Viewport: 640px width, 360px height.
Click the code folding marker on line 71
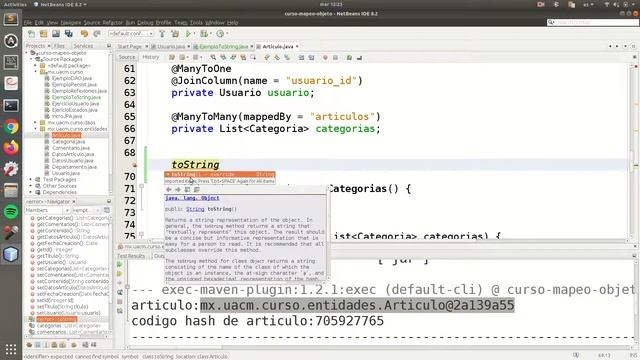pyautogui.click(x=142, y=186)
